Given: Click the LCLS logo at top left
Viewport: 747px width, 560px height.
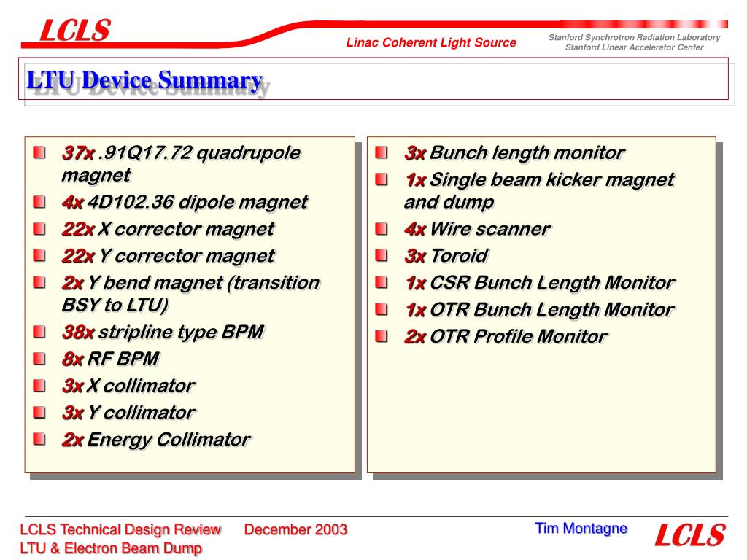Looking at the screenshot, I should pos(75,30).
